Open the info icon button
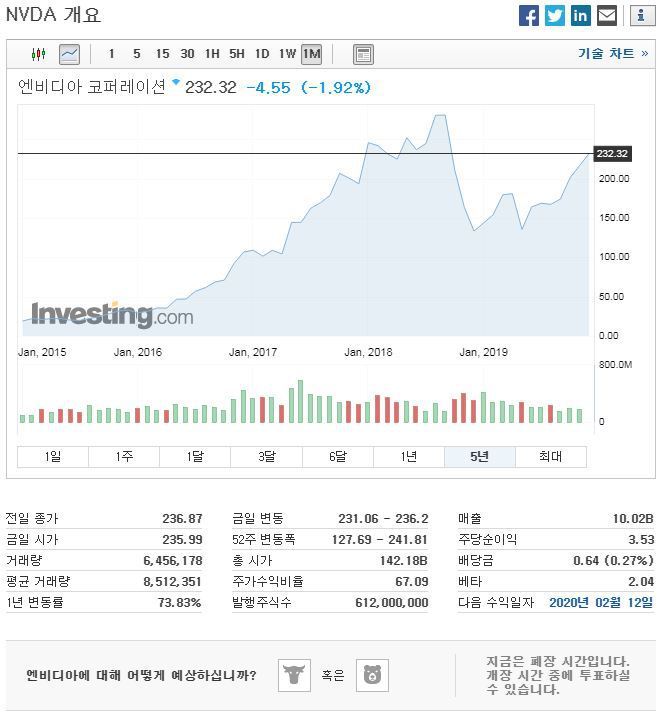Image resolution: width=665 pixels, height=721 pixels. 642,16
